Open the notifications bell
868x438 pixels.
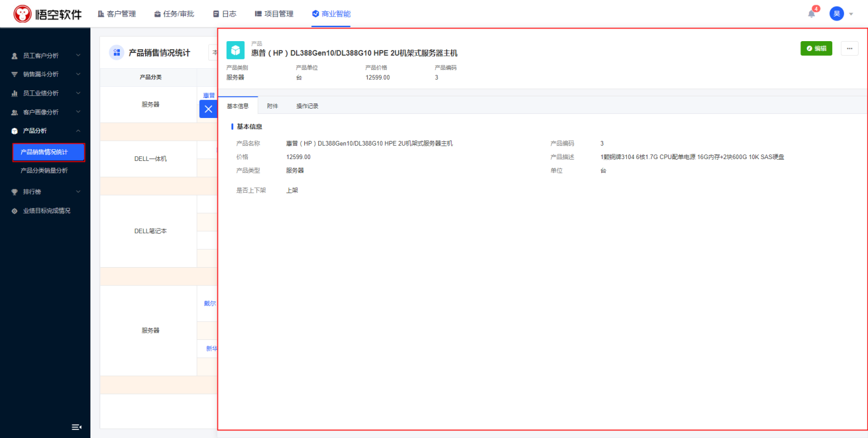812,14
